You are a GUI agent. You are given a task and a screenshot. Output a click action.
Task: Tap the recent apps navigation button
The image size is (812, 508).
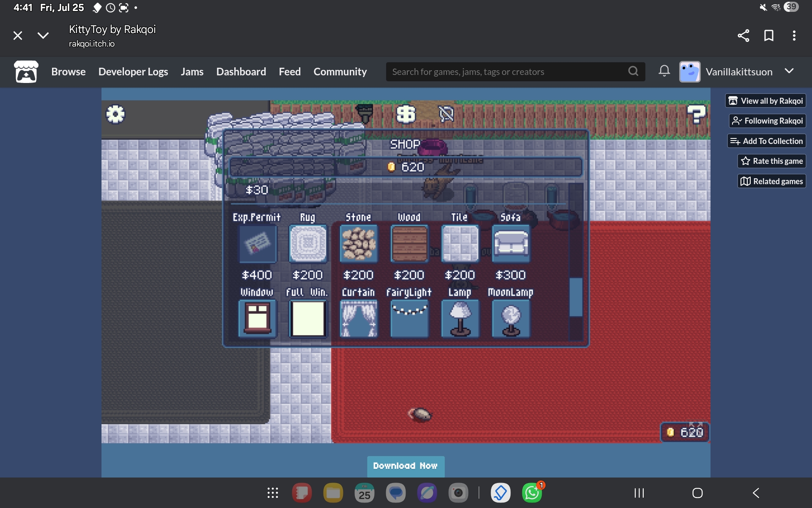639,493
